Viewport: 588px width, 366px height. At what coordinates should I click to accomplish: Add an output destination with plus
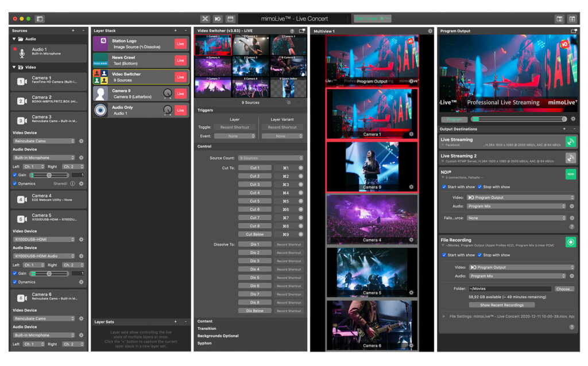[564, 129]
